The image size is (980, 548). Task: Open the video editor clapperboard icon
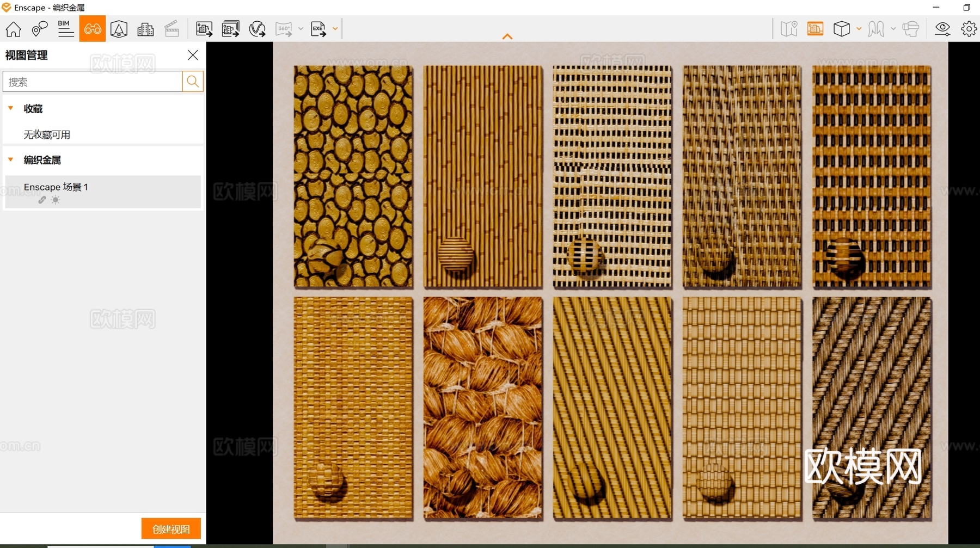coord(171,29)
